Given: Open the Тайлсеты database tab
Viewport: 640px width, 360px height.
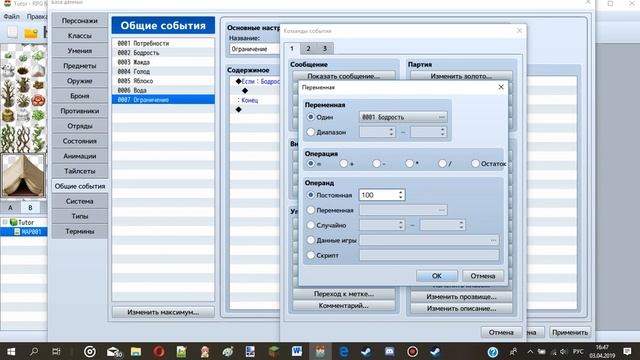Looking at the screenshot, I should (x=80, y=171).
